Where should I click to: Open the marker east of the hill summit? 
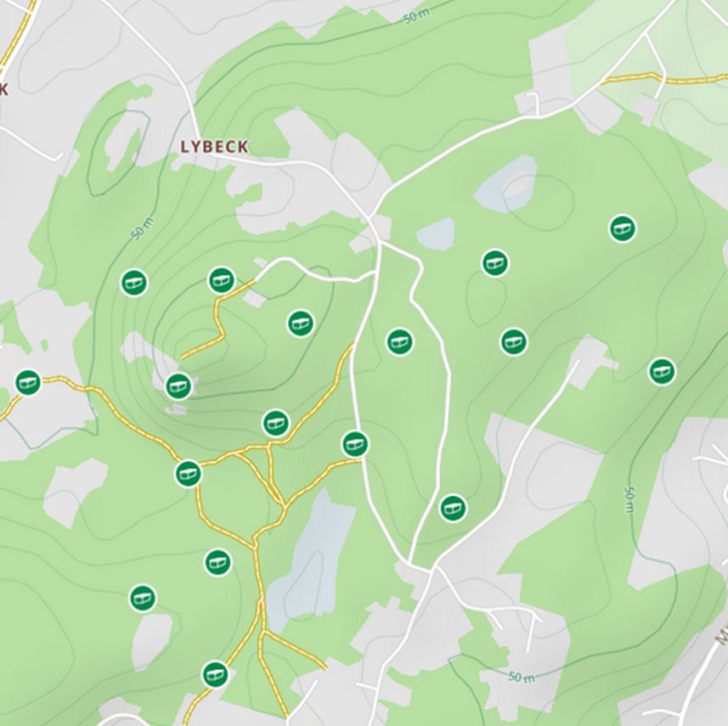click(x=301, y=323)
